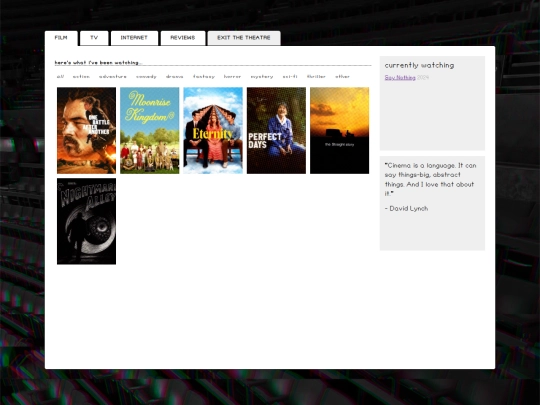Open the 'Say Nothing' currently watching link
The height and width of the screenshot is (405, 540).
[400, 77]
